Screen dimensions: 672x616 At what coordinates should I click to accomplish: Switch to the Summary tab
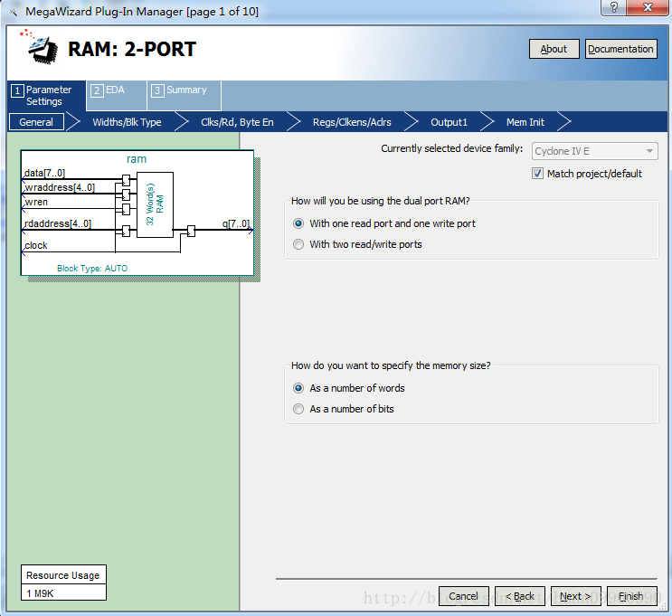(x=185, y=96)
